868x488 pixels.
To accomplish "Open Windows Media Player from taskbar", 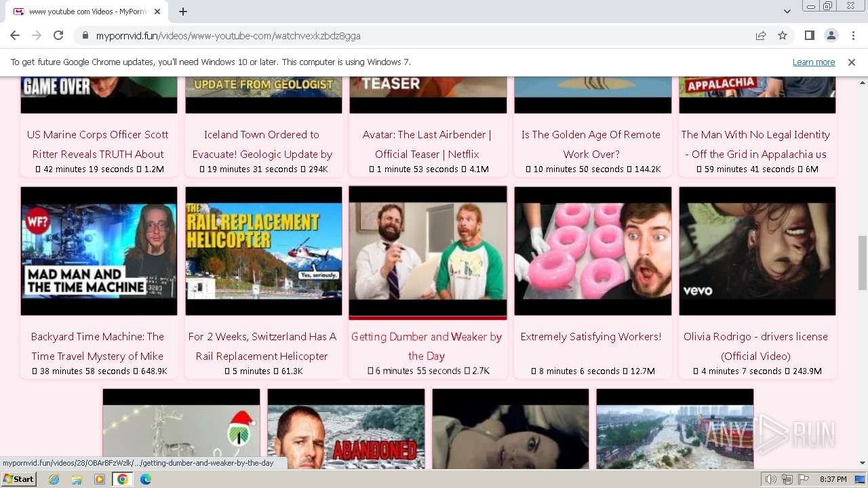I will (100, 479).
